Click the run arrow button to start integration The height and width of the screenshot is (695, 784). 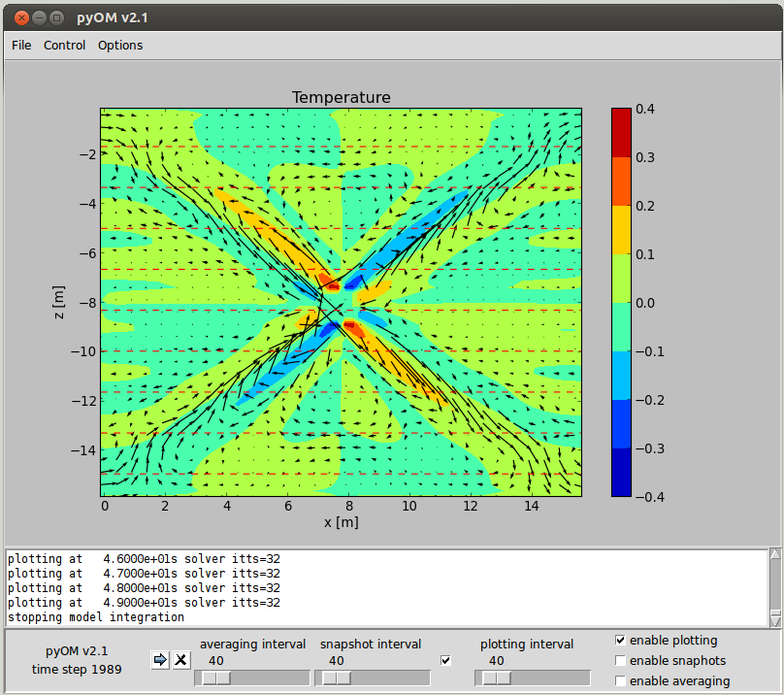point(160,660)
